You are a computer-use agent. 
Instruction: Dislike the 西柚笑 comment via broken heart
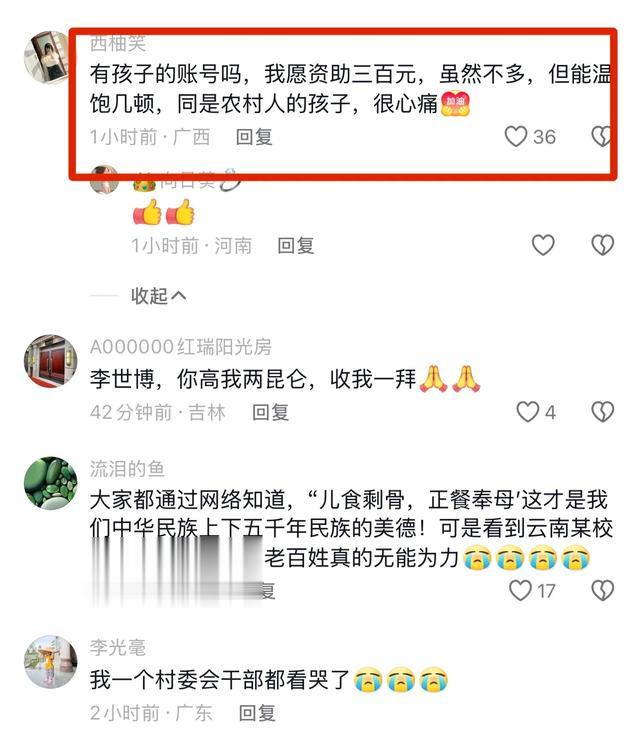pyautogui.click(x=600, y=137)
